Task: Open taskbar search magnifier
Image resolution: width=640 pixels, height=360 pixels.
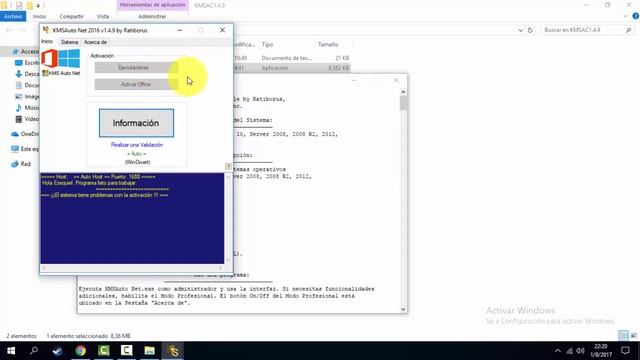Action: [34, 351]
